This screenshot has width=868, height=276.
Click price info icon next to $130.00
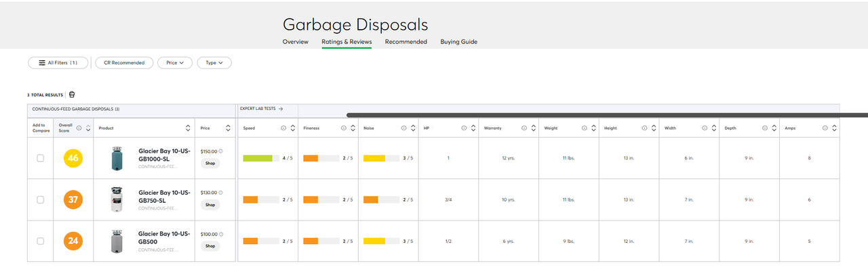pyautogui.click(x=221, y=193)
